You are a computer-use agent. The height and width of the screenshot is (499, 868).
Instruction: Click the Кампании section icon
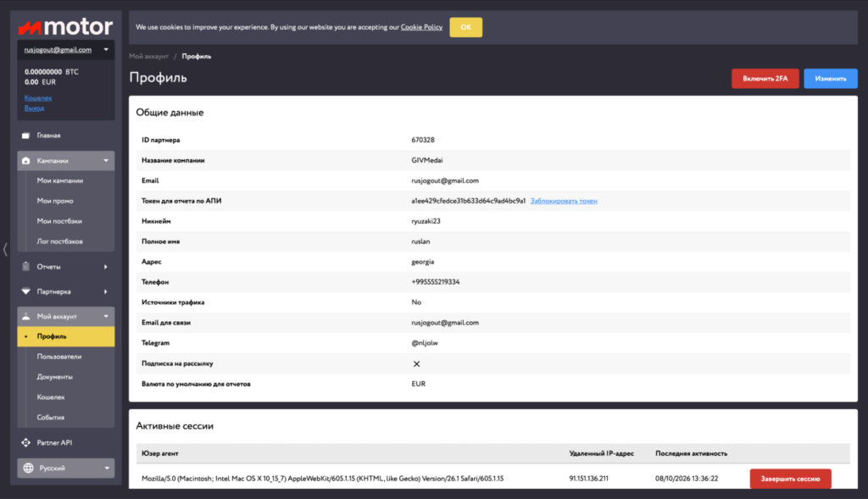pyautogui.click(x=26, y=160)
